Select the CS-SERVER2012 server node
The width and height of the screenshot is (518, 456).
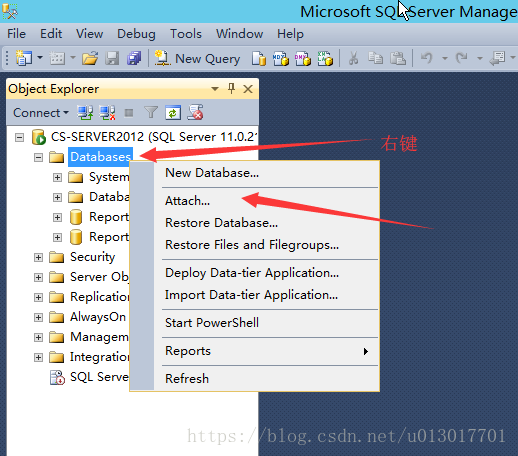(x=154, y=137)
